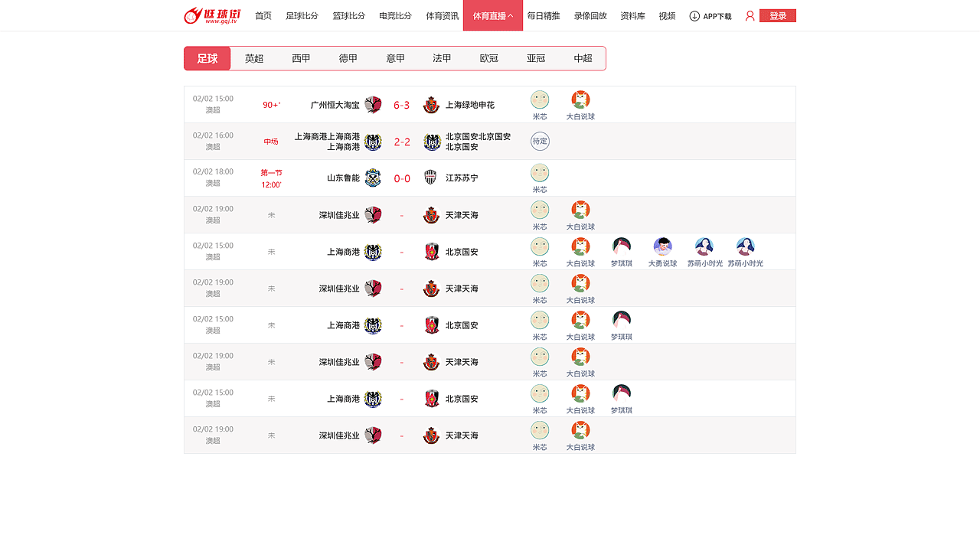The image size is (980, 551).
Task: Click the 梦琪琪 commentator avatar
Action: pyautogui.click(x=622, y=248)
